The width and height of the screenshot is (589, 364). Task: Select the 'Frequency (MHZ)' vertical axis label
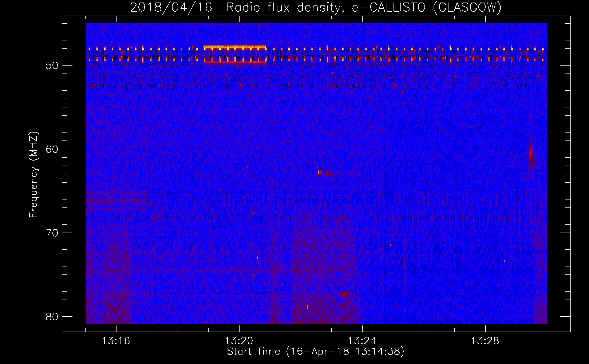33,175
